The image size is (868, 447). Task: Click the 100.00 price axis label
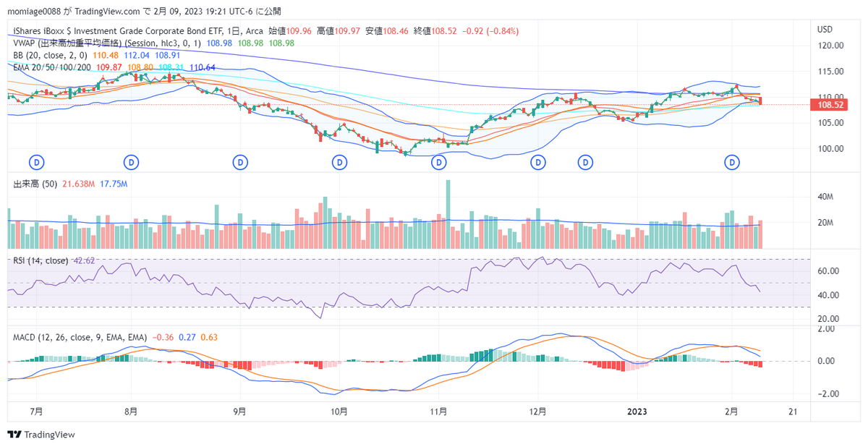tap(830, 148)
